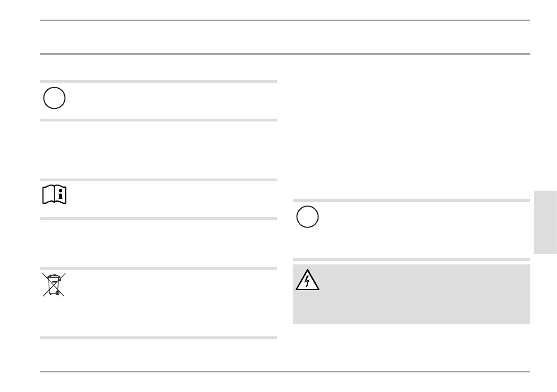Image resolution: width=557 pixels, height=392 pixels.
Task: Click the gray bar below the left circle icon
Action: [x=158, y=120]
